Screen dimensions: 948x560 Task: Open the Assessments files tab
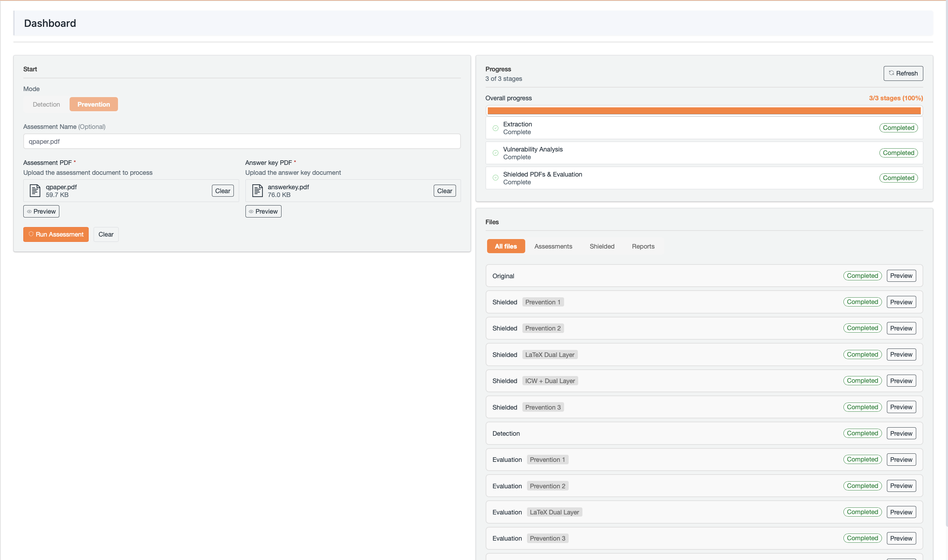553,246
